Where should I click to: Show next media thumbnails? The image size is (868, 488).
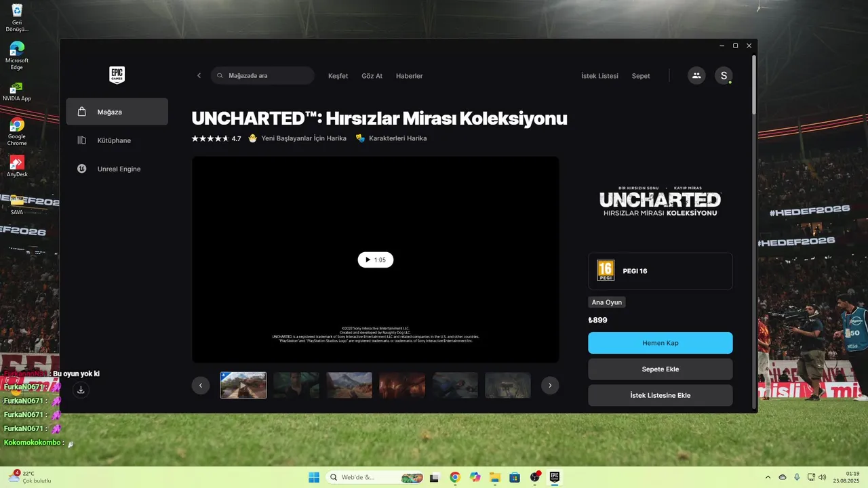point(550,385)
